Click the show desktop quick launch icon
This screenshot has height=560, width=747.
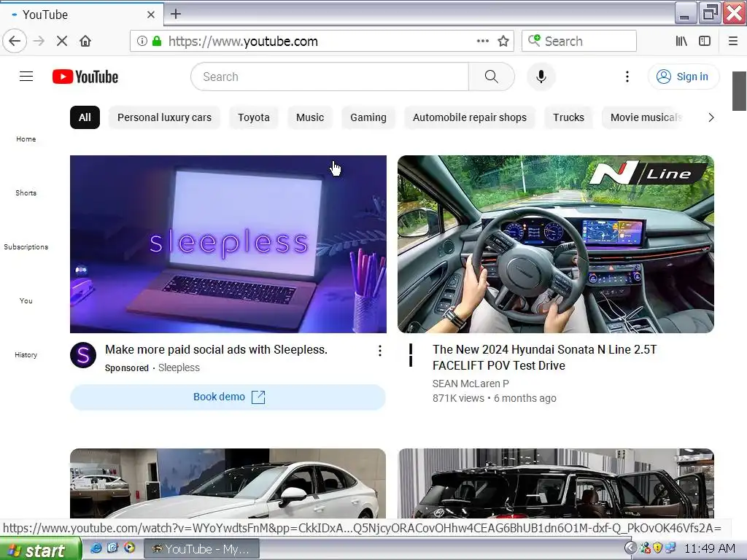pos(112,548)
